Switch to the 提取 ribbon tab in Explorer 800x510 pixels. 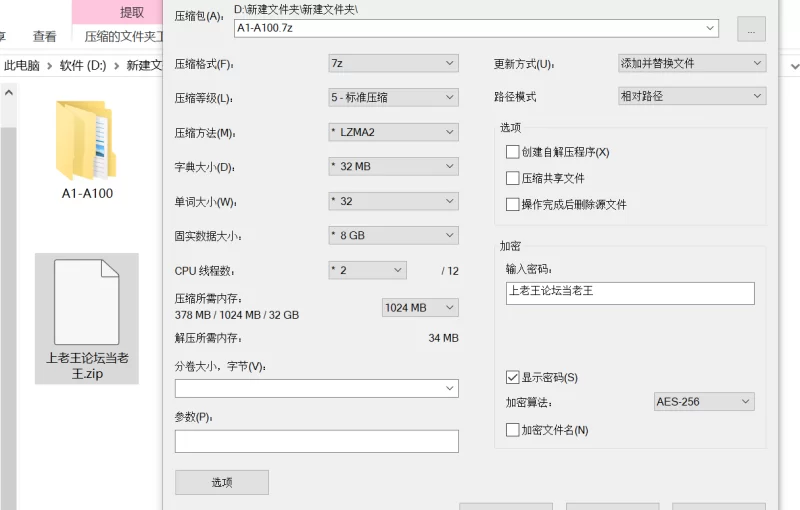[x=132, y=12]
